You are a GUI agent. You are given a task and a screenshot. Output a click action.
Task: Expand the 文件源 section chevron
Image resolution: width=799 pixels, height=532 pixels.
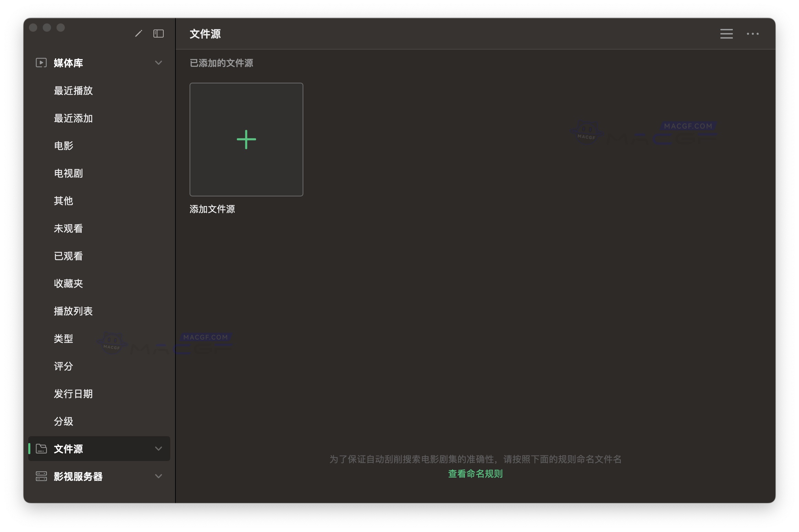158,449
